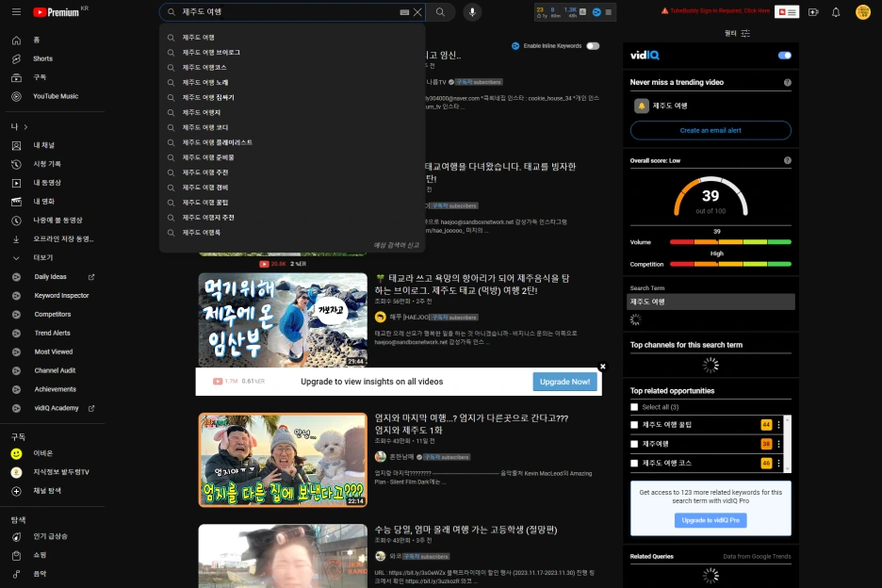Click 예상 검색어 신고 report link

click(x=397, y=245)
